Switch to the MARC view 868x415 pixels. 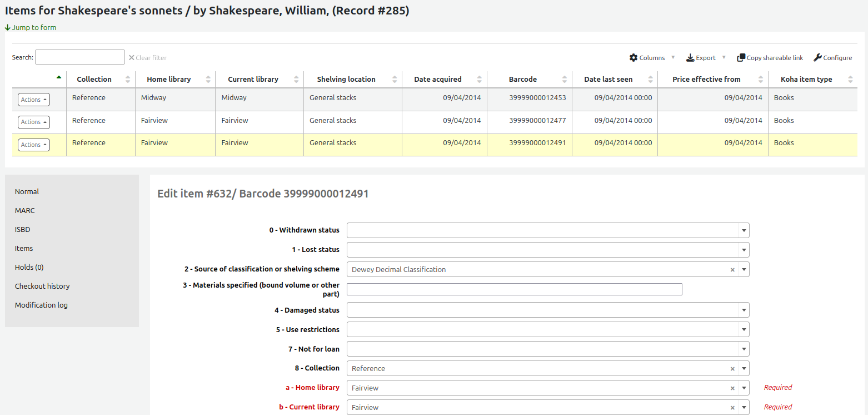(x=24, y=210)
